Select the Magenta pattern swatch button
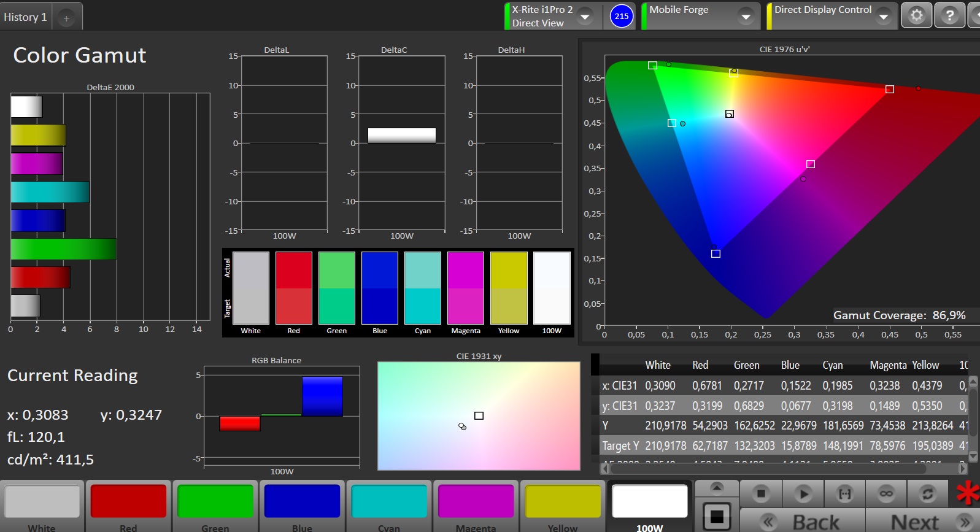The width and height of the screenshot is (980, 532). point(476,507)
